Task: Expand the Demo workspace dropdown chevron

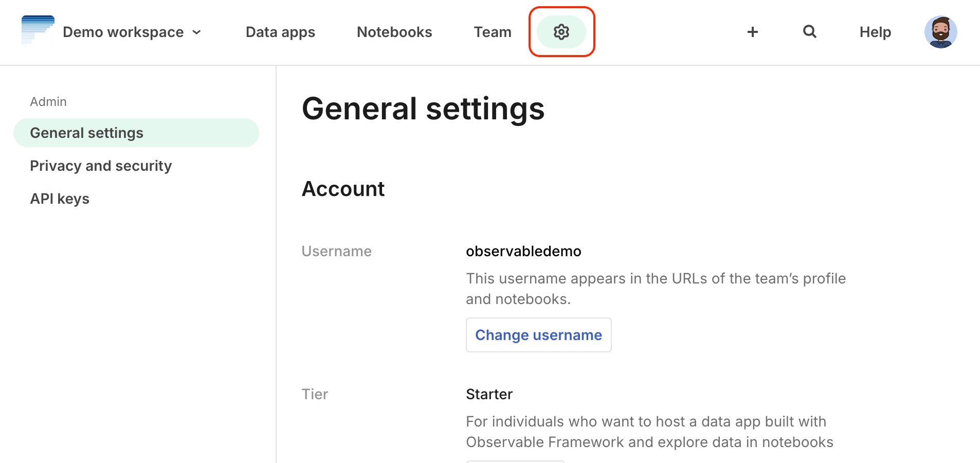Action: 197,32
